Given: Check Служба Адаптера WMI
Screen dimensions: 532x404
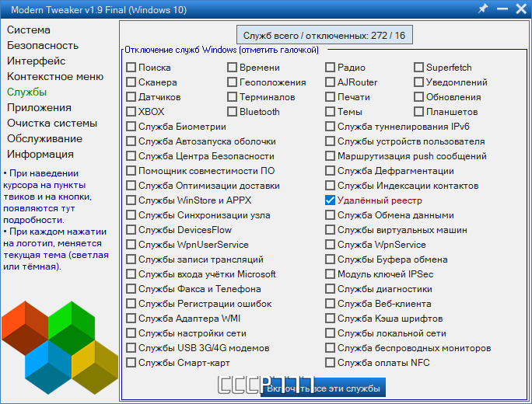Looking at the screenshot, I should (x=131, y=319).
